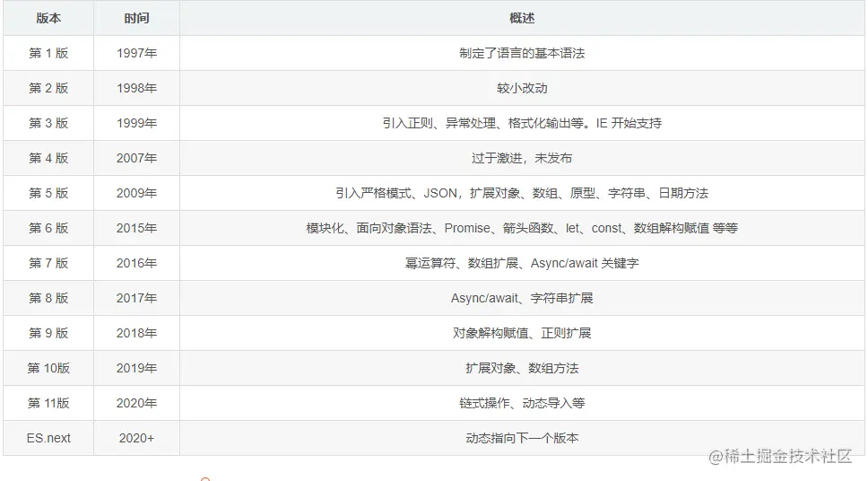Screen dimensions: 868x481
Task: Select the 第 5 版 cell
Action: (48, 193)
